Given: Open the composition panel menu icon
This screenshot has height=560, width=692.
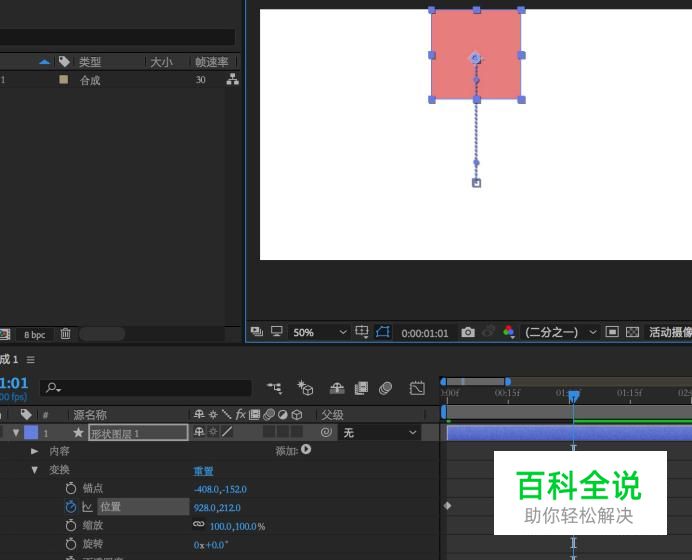Looking at the screenshot, I should pyautogui.click(x=30, y=360).
